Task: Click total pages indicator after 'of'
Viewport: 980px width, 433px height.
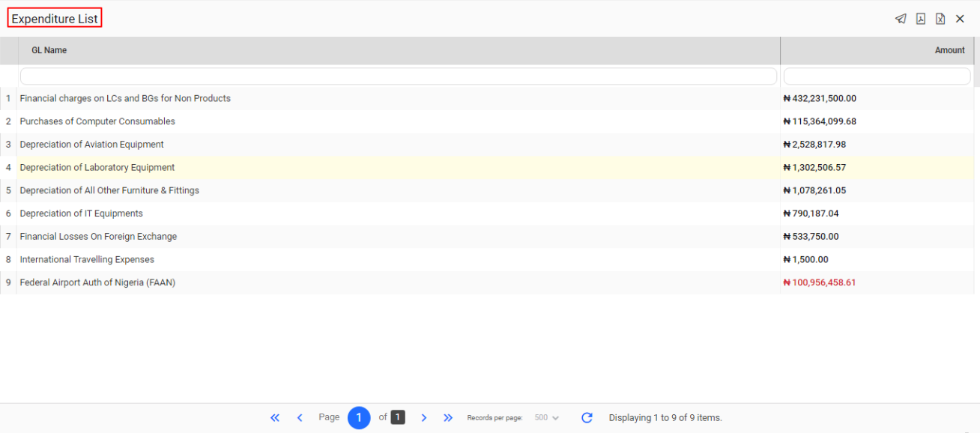Action: 398,417
